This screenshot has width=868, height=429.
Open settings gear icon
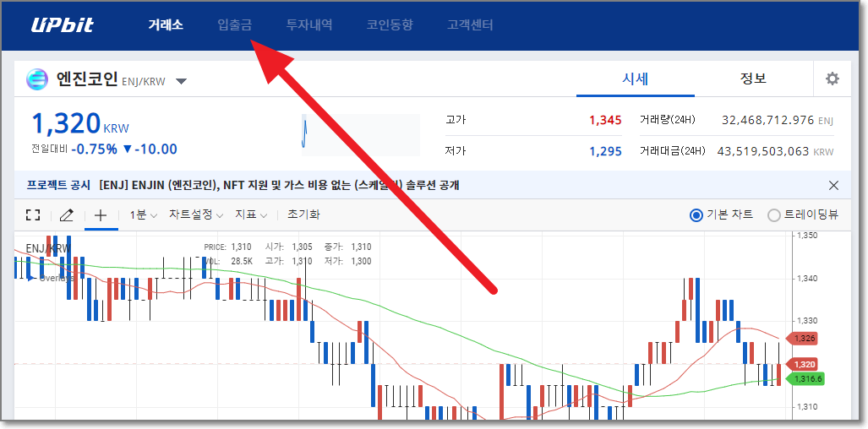pyautogui.click(x=832, y=79)
